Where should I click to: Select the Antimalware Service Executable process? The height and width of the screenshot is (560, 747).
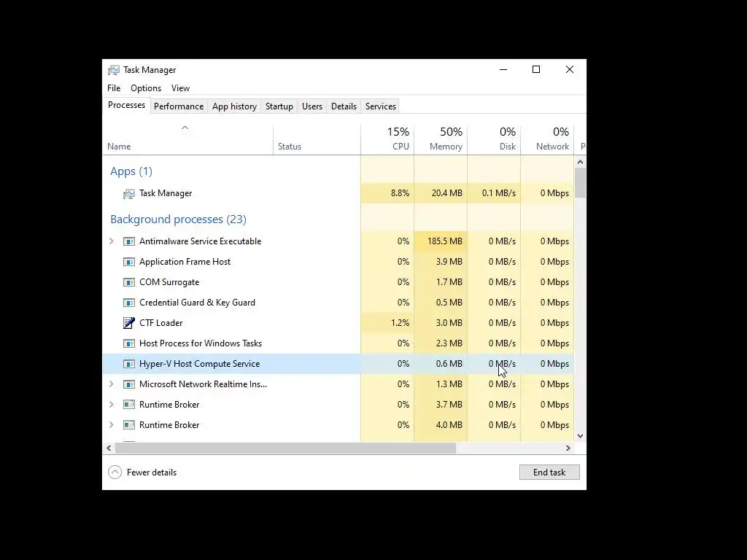(x=338, y=241)
